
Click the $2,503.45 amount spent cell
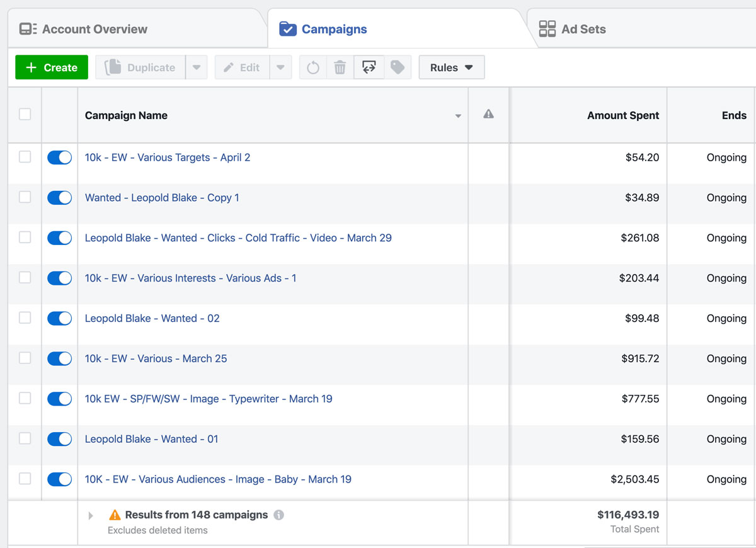tap(635, 479)
